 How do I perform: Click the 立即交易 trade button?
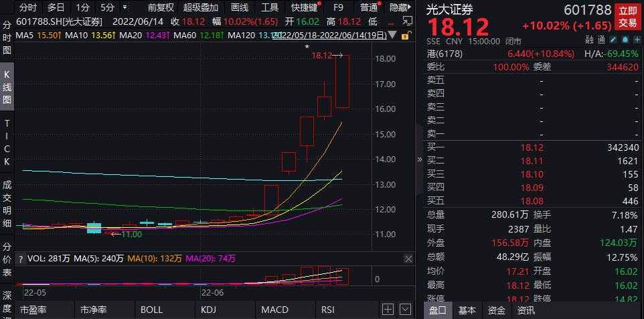[628, 17]
